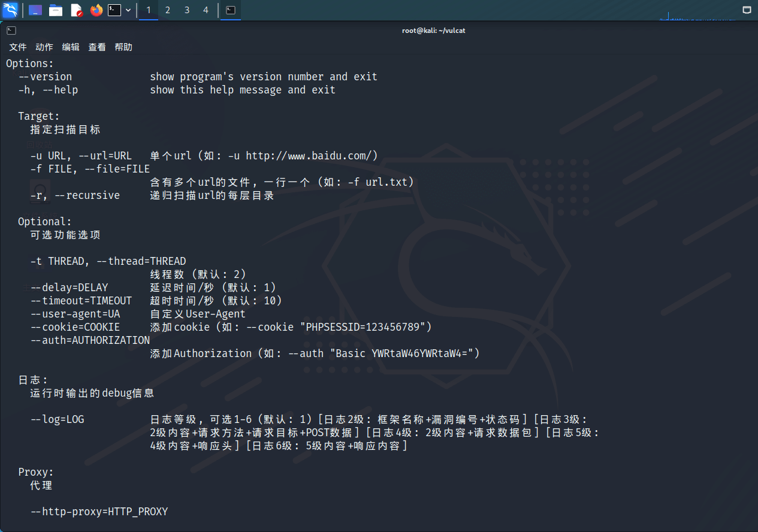The height and width of the screenshot is (532, 758).
Task: Click '可选功能选项' line
Action: coord(65,235)
